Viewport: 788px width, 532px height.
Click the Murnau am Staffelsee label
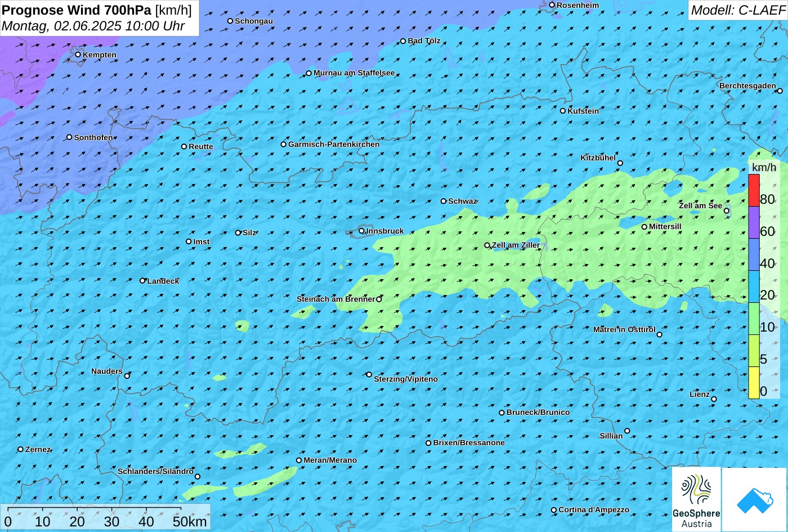pos(354,73)
